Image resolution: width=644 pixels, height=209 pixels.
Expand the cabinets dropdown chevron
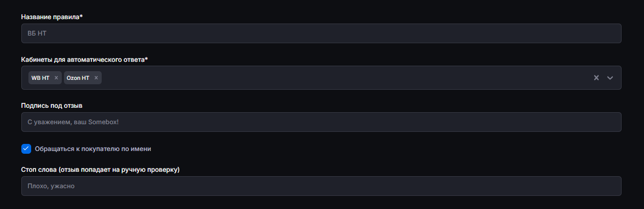[x=610, y=78]
